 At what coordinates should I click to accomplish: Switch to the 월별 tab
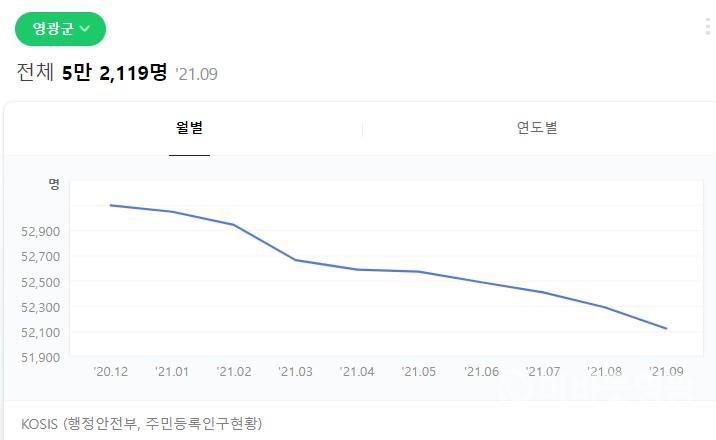pos(189,128)
